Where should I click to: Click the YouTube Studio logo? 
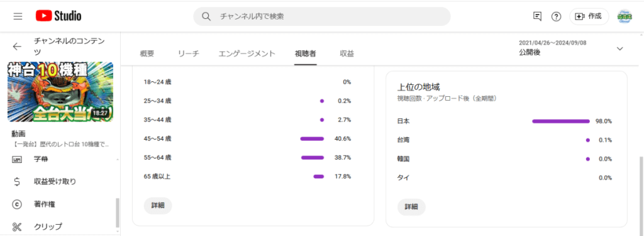(x=58, y=16)
